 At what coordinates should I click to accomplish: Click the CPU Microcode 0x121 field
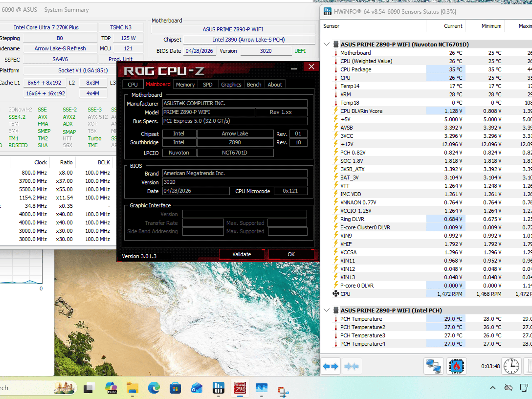[290, 191]
